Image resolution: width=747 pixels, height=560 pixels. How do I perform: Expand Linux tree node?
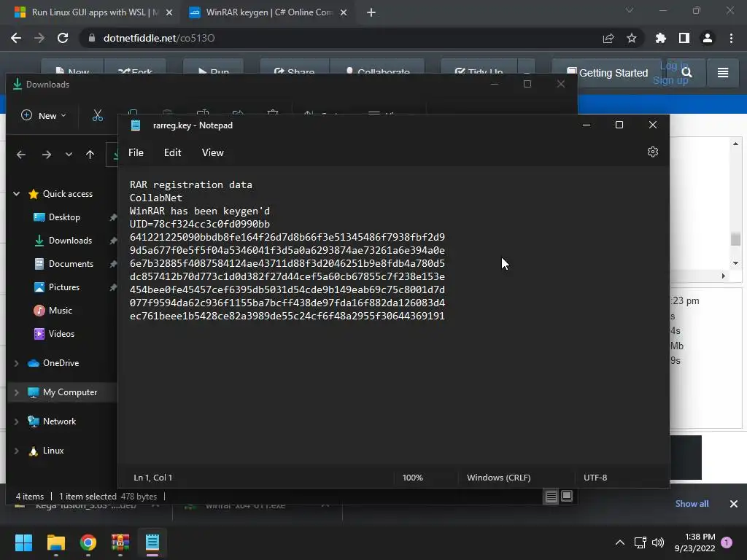[17, 451]
